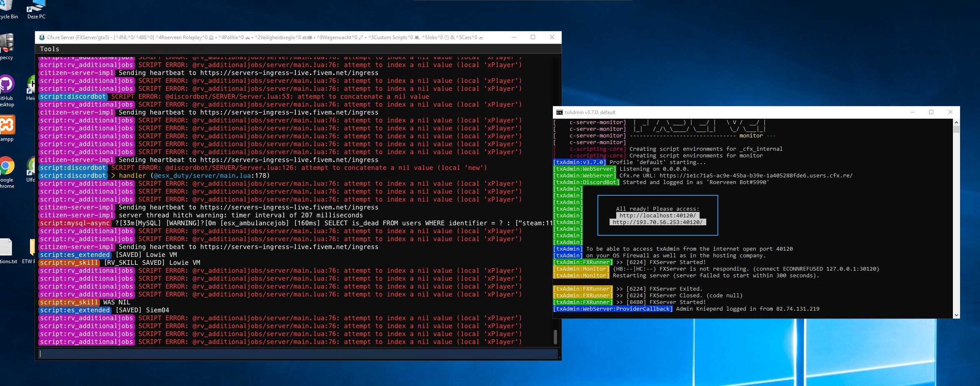Open the Tools menu in FXServer window
Image resolution: width=980 pixels, height=386 pixels.
coord(49,49)
